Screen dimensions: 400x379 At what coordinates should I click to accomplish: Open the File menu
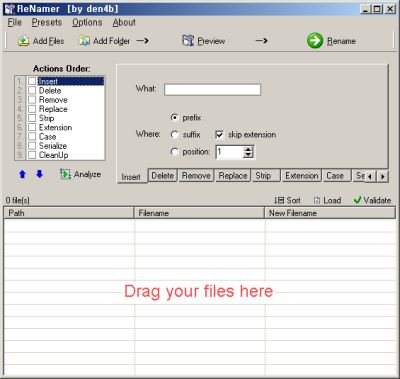tap(15, 22)
